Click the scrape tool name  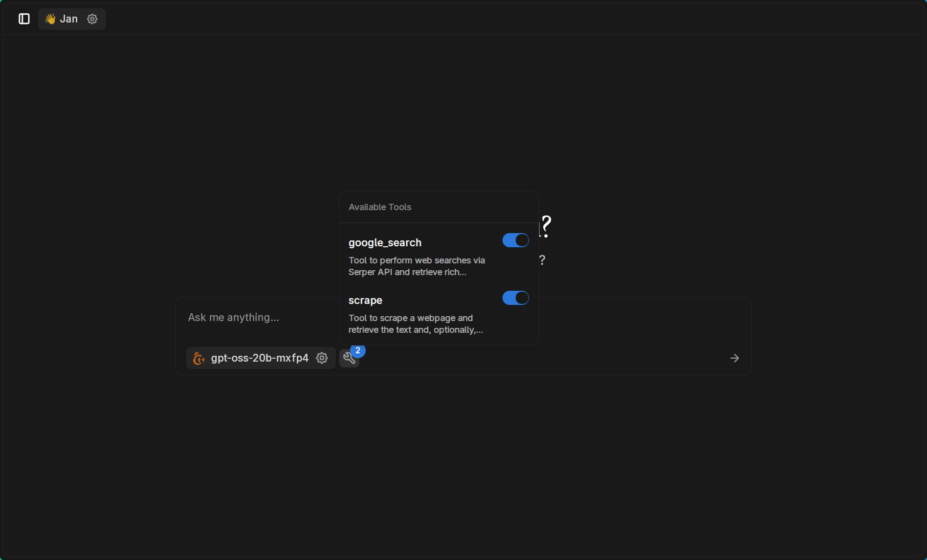coord(365,300)
